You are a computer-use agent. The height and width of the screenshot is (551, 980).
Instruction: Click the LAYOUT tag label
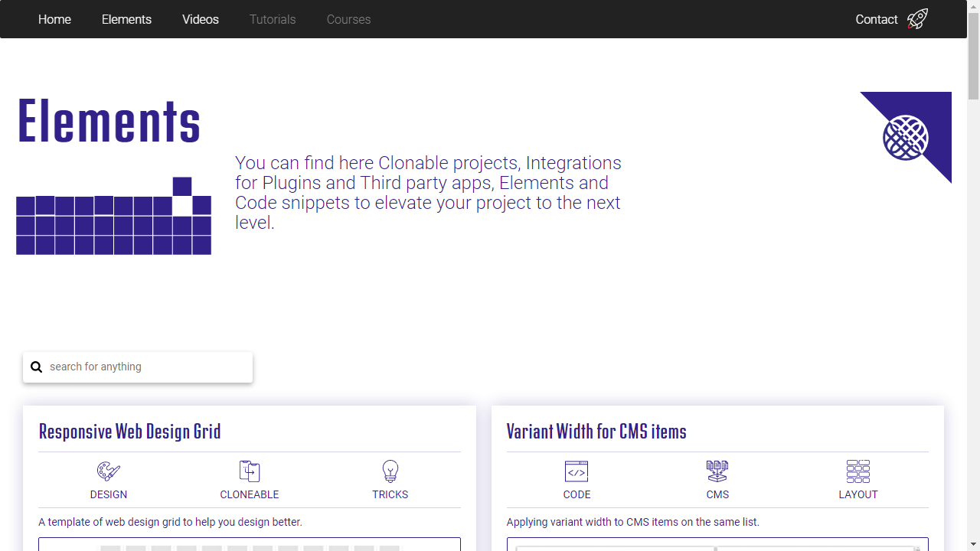858,494
